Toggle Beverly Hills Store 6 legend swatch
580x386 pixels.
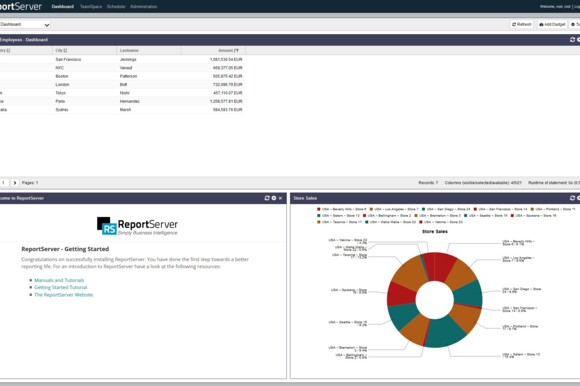[319, 209]
